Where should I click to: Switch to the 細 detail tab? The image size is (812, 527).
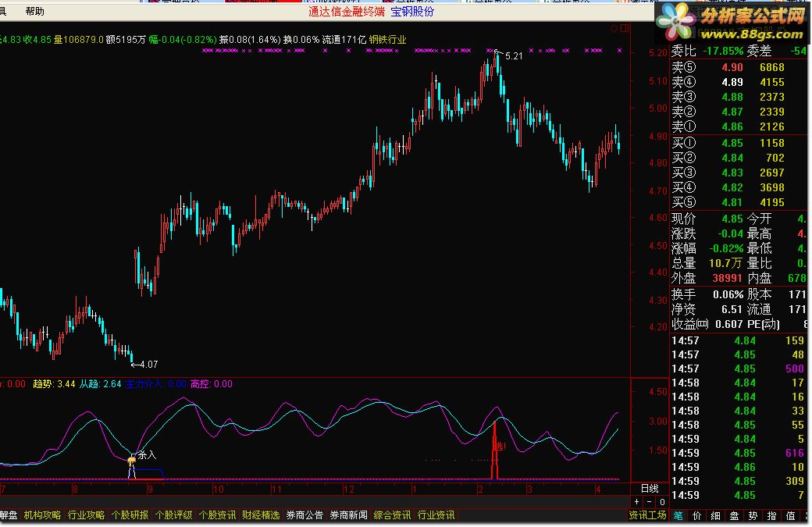point(715,515)
